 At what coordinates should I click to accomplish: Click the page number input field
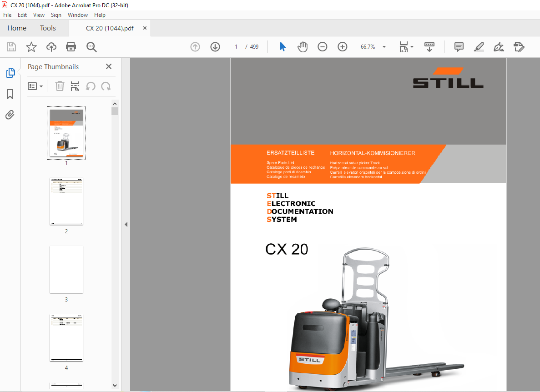(x=236, y=47)
